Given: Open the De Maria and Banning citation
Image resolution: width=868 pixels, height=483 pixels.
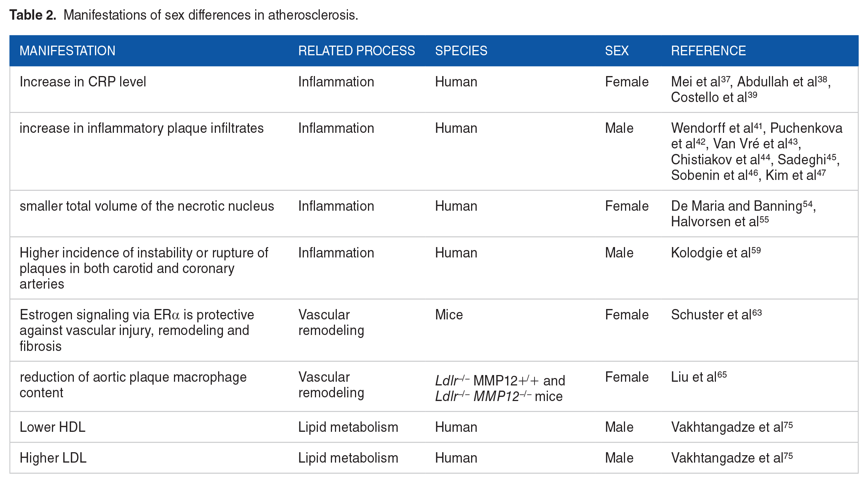Looking at the screenshot, I should click(x=742, y=206).
